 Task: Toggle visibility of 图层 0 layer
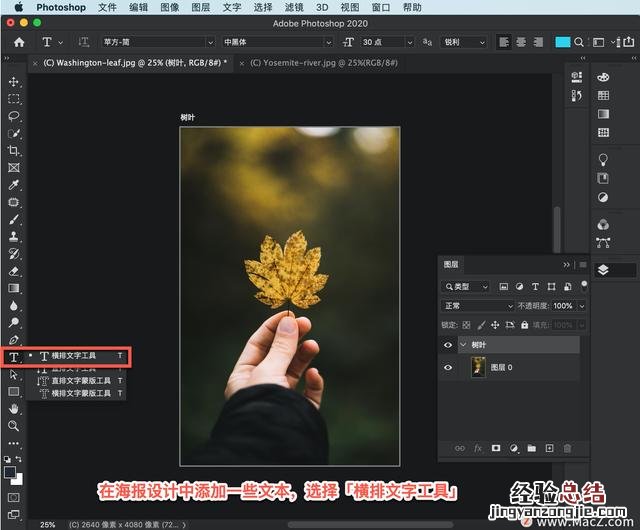click(x=448, y=367)
